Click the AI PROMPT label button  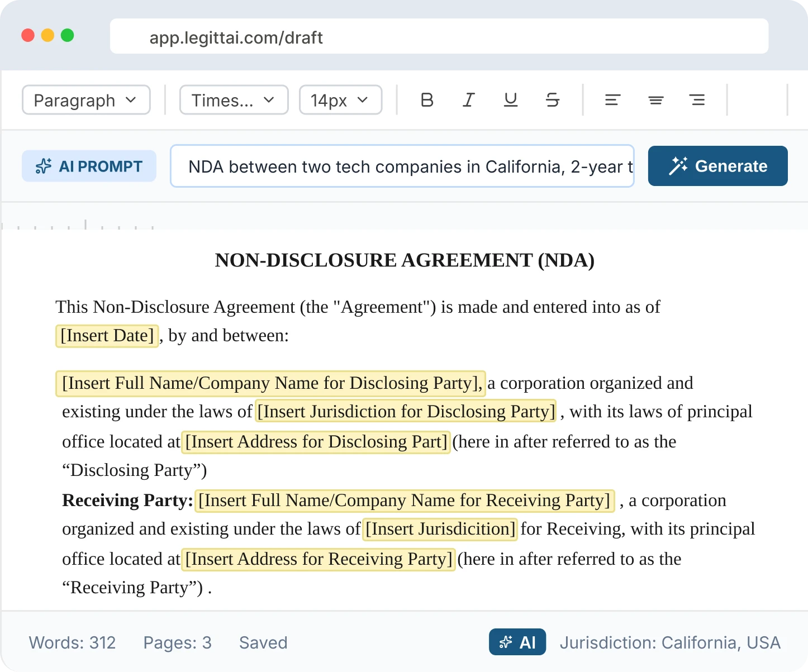[x=89, y=166]
